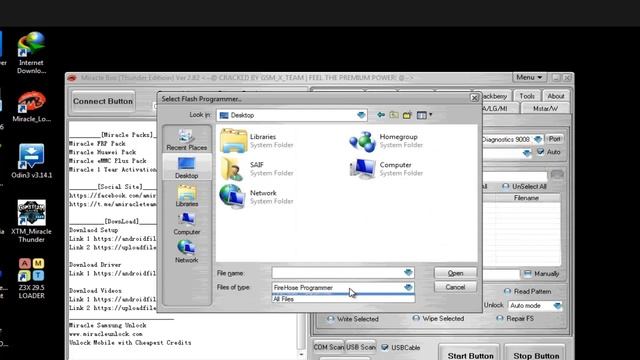The image size is (640, 360).
Task: Click the COM Scan button
Action: tap(329, 347)
